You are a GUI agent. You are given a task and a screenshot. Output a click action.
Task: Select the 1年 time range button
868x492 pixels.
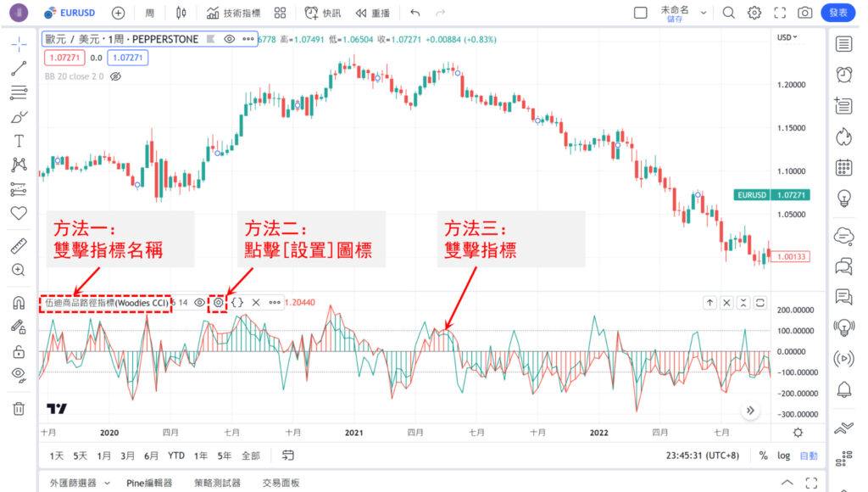pyautogui.click(x=201, y=456)
